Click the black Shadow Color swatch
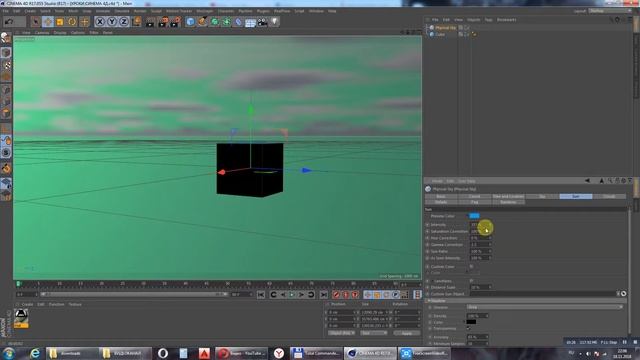Viewport: 640px width, 360px height. pyautogui.click(x=471, y=322)
